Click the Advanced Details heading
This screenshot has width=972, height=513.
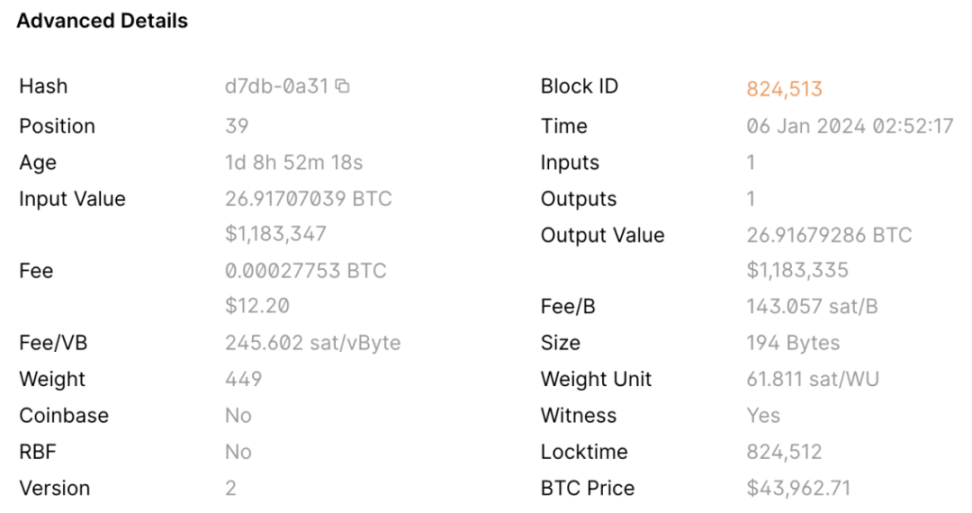tap(102, 21)
